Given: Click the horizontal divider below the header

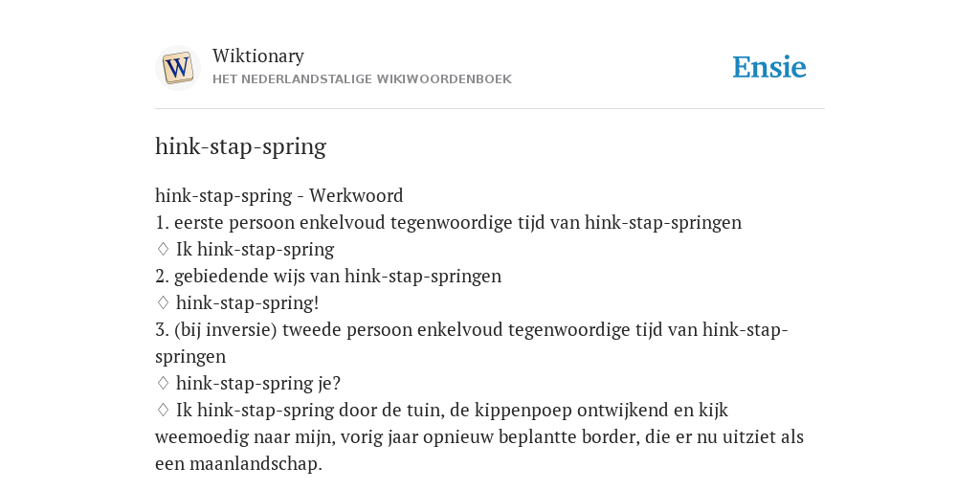Looking at the screenshot, I should click(x=490, y=109).
